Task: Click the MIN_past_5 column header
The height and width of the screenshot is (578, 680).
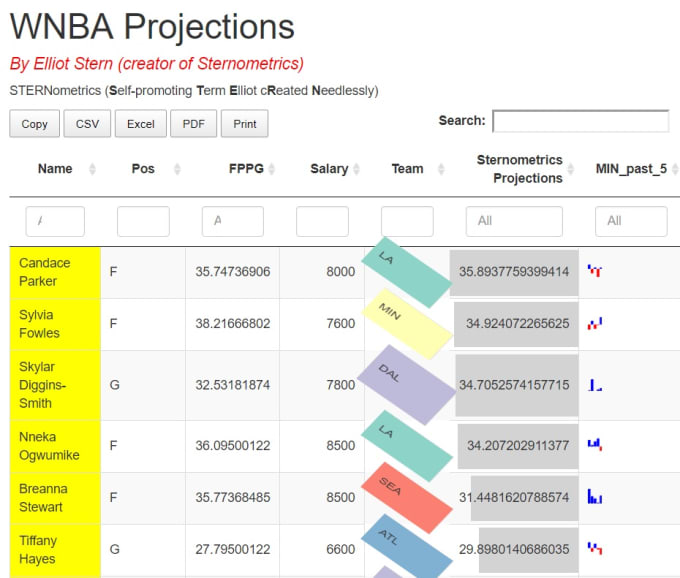Action: (x=631, y=169)
